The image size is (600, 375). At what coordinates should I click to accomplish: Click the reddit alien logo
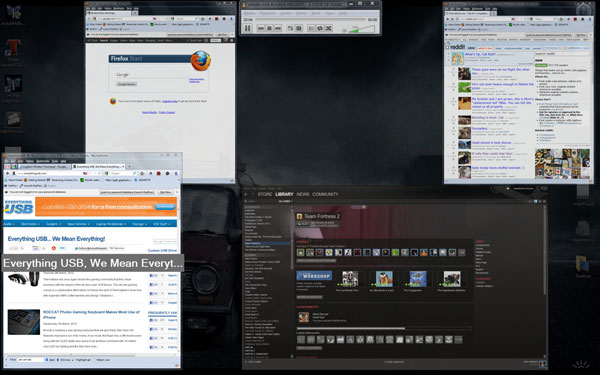click(447, 47)
